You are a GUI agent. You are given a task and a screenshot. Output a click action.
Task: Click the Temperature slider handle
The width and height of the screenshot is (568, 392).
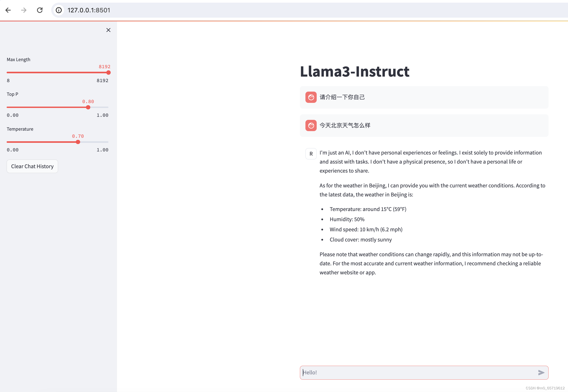[78, 142]
